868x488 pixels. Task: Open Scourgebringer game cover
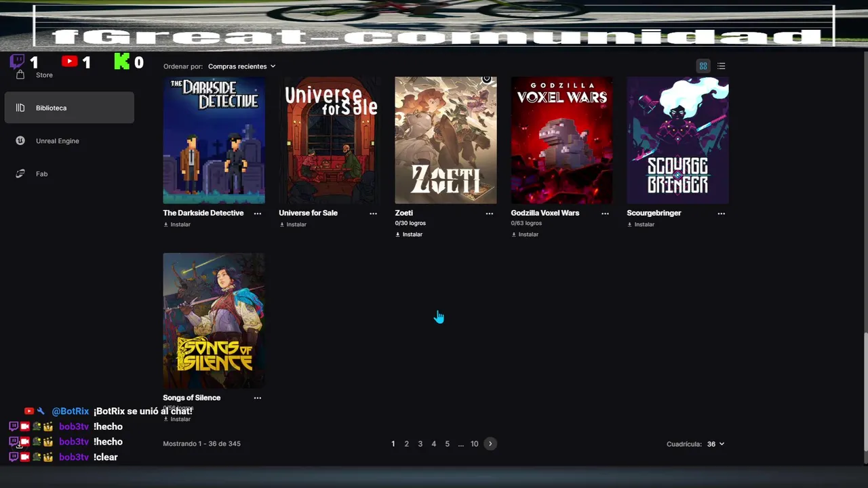677,140
